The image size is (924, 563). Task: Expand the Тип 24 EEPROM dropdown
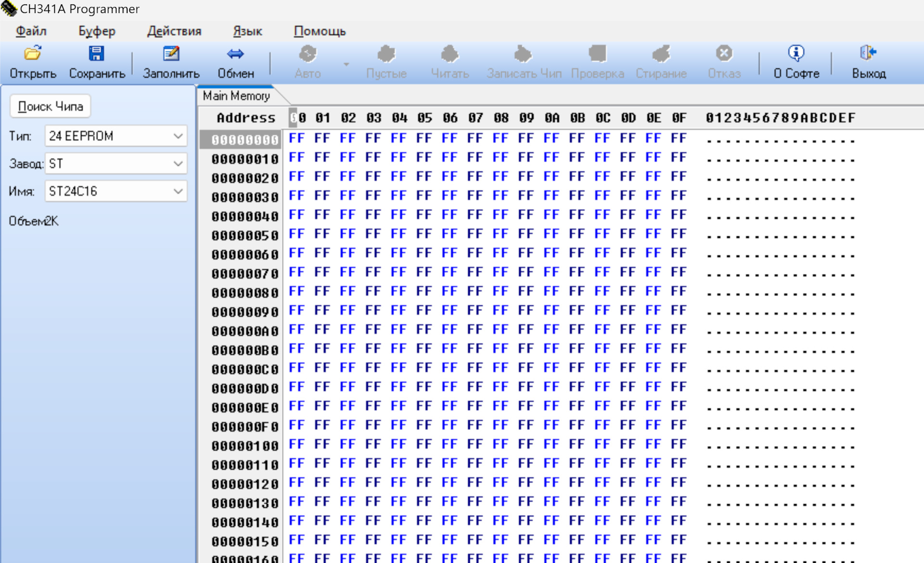click(x=178, y=136)
